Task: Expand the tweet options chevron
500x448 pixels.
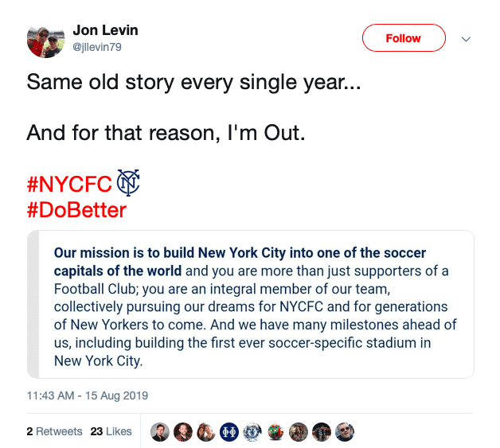Action: pos(466,39)
